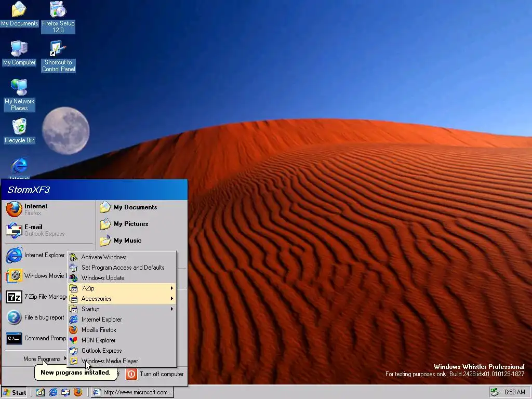The image size is (532, 399).
Task: Launch Outlook Express from quick launch bar
Action: [x=65, y=392]
